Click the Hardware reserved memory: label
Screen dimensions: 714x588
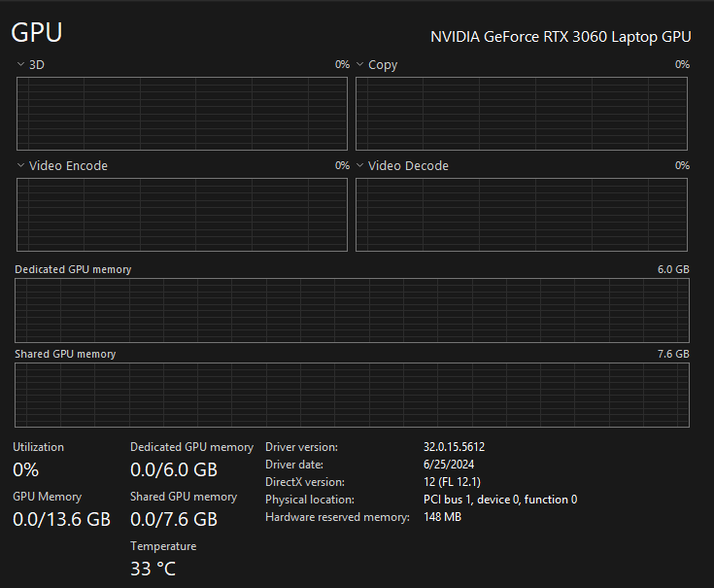point(337,517)
